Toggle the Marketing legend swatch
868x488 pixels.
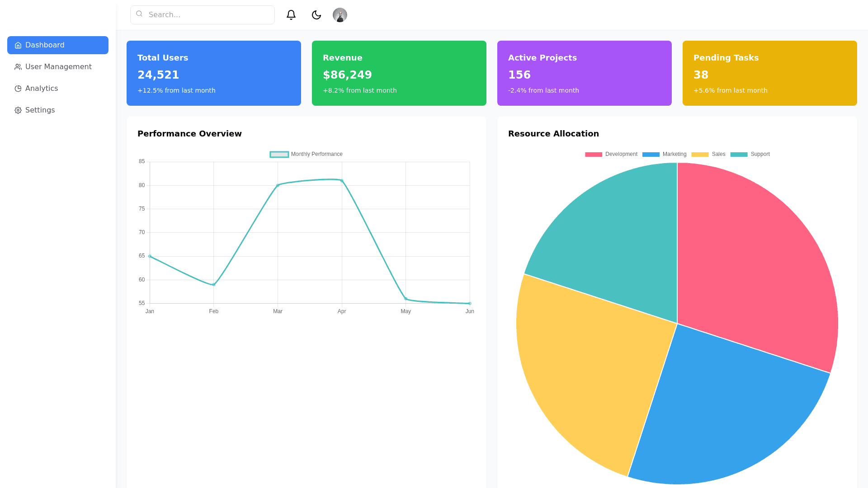coord(651,155)
